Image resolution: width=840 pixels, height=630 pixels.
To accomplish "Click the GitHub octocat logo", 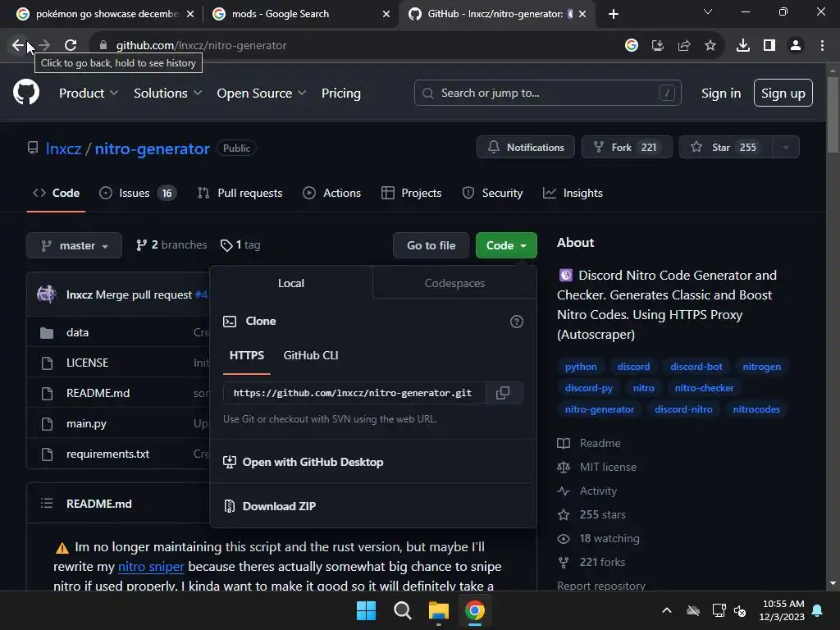I will tap(25, 93).
